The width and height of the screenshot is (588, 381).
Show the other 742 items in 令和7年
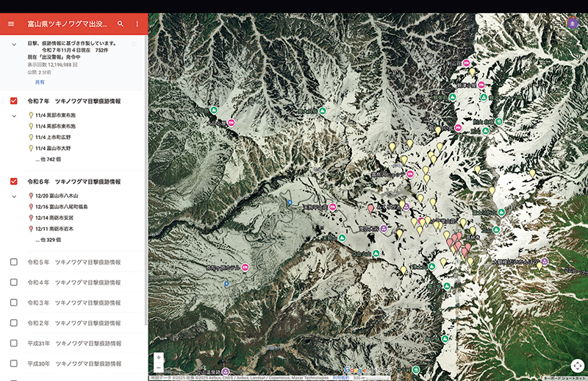point(49,159)
